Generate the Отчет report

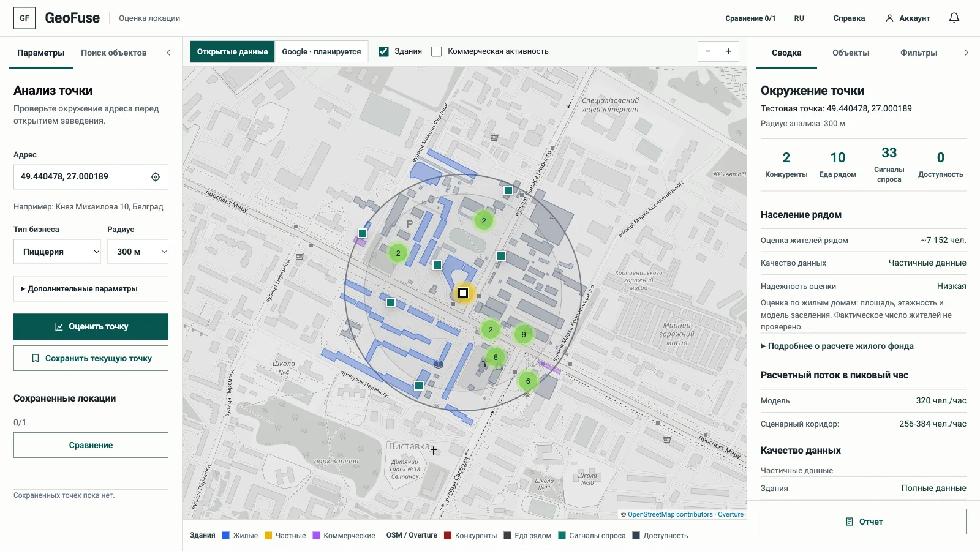(x=864, y=522)
